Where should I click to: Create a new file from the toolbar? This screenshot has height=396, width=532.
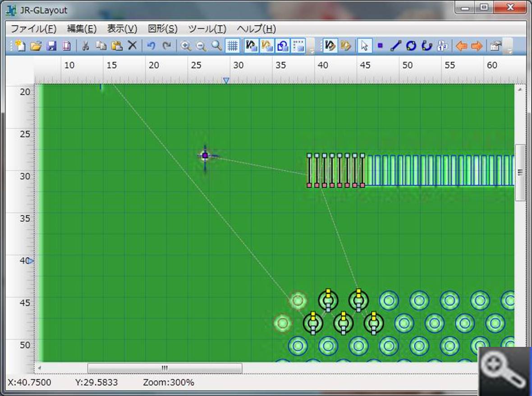pyautogui.click(x=20, y=46)
